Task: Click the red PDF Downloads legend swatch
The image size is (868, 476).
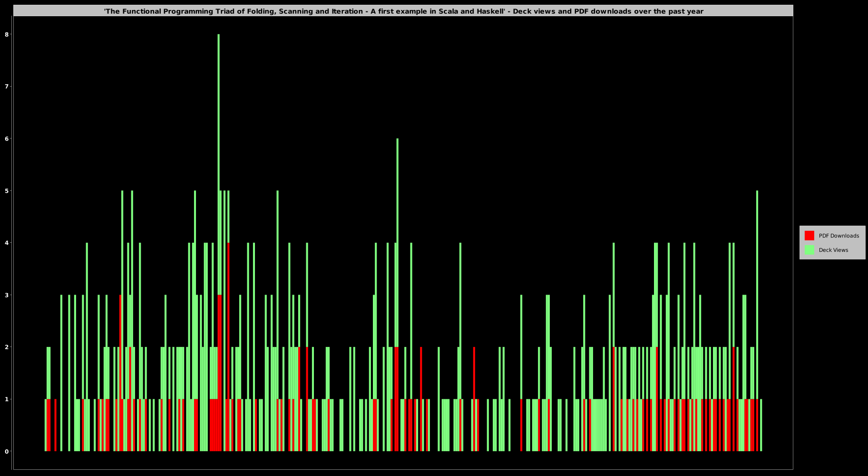Action: (x=809, y=236)
